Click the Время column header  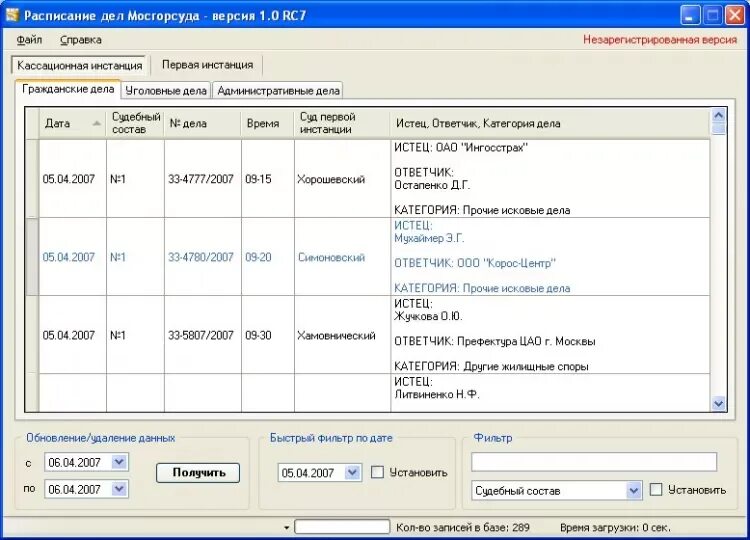tap(268, 123)
